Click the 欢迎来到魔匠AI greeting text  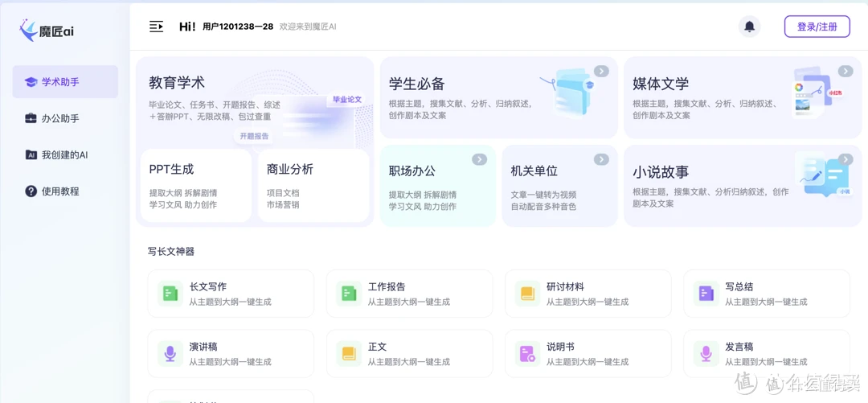308,27
